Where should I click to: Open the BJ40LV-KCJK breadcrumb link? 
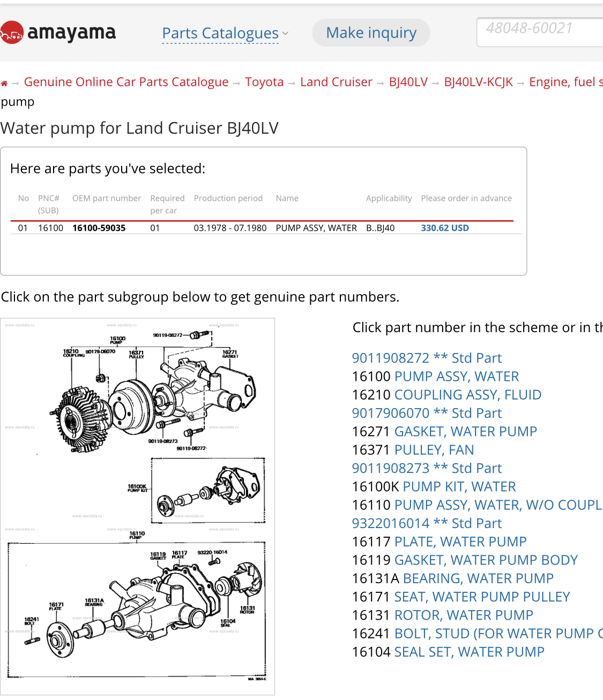click(478, 82)
